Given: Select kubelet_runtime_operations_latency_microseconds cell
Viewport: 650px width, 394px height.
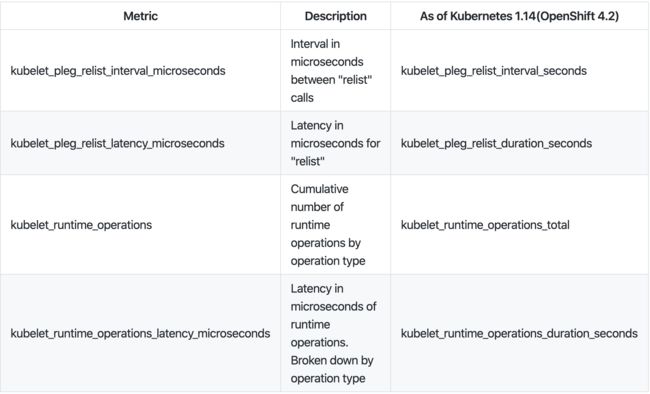Looking at the screenshot, I should (x=140, y=333).
